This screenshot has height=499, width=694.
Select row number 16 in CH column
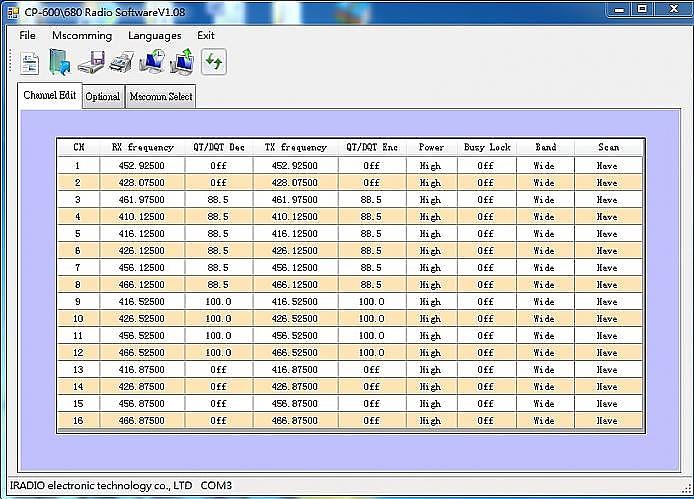(x=78, y=421)
